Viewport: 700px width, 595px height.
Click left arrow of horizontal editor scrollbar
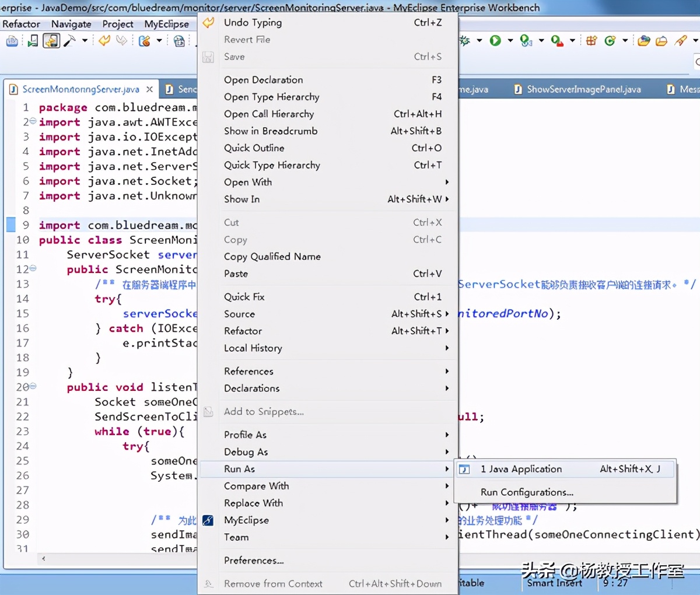43,559
